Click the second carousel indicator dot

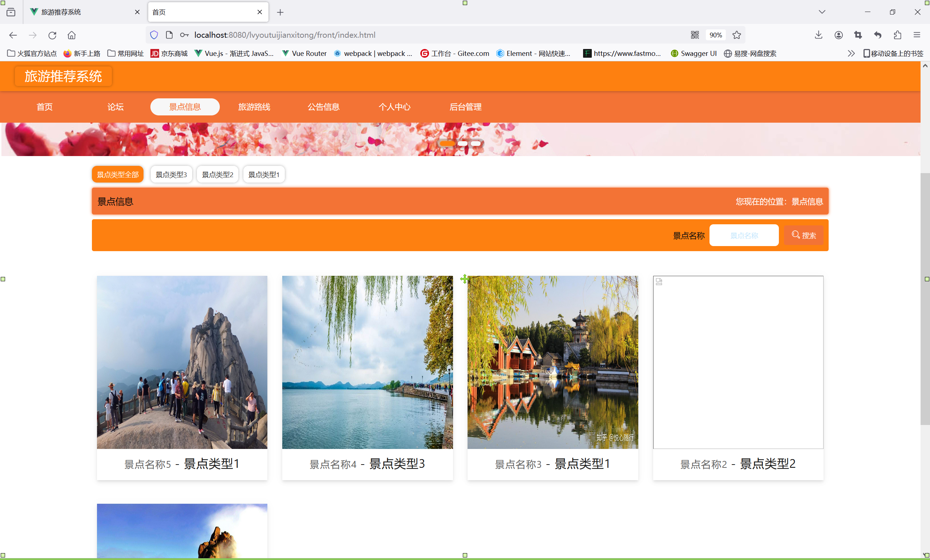pos(462,144)
